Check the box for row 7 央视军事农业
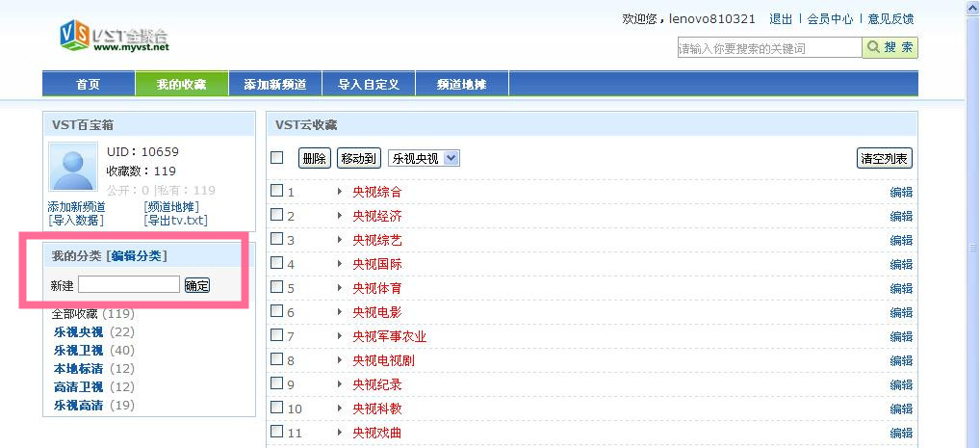This screenshot has height=448, width=980. point(277,334)
